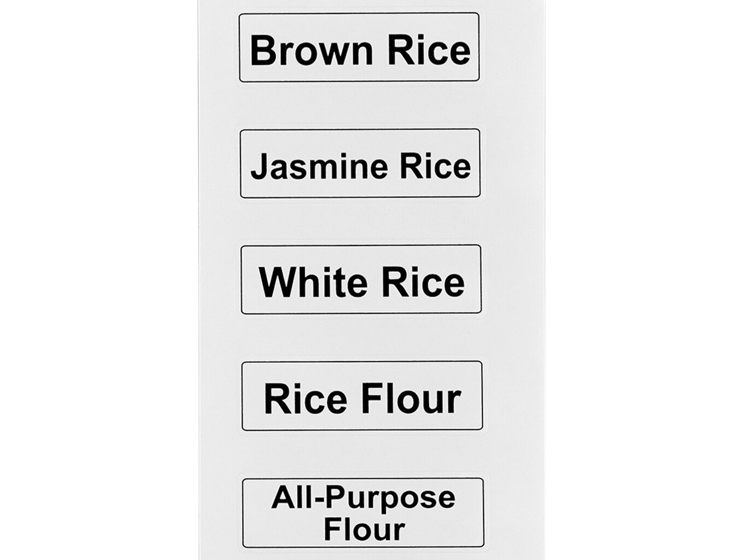This screenshot has width=746, height=560.
Task: Click "Flour" in the Rice Flour label
Action: tap(411, 399)
